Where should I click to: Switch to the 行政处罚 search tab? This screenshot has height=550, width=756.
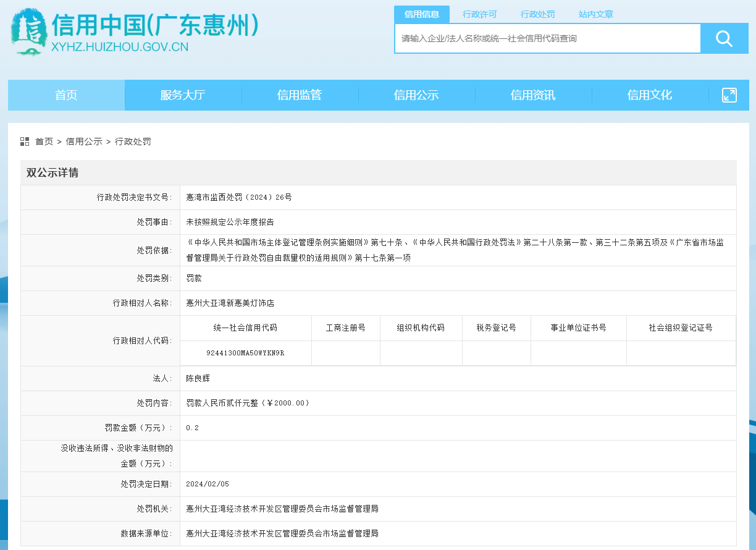[x=537, y=14]
